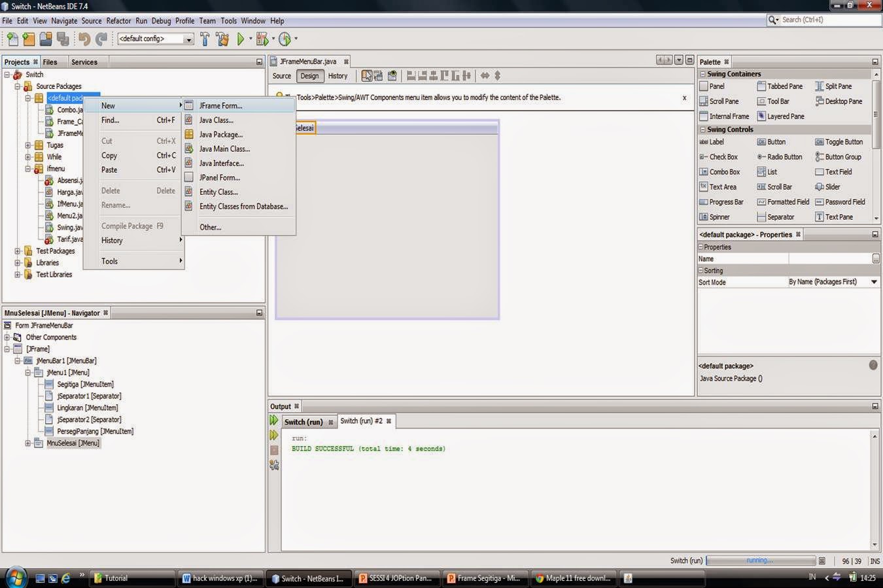The height and width of the screenshot is (588, 883).
Task: Click the Profile Project clock icon
Action: pyautogui.click(x=285, y=39)
